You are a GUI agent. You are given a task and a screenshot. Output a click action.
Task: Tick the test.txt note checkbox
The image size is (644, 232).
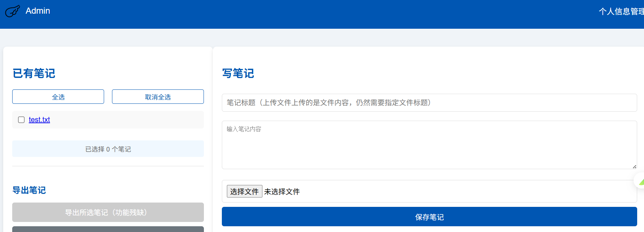pyautogui.click(x=22, y=120)
